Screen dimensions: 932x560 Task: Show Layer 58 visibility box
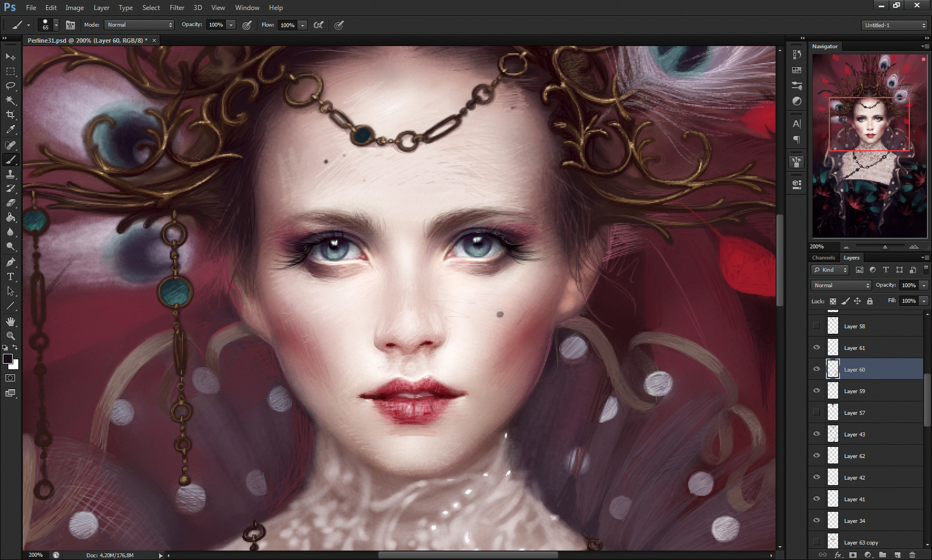pos(817,326)
